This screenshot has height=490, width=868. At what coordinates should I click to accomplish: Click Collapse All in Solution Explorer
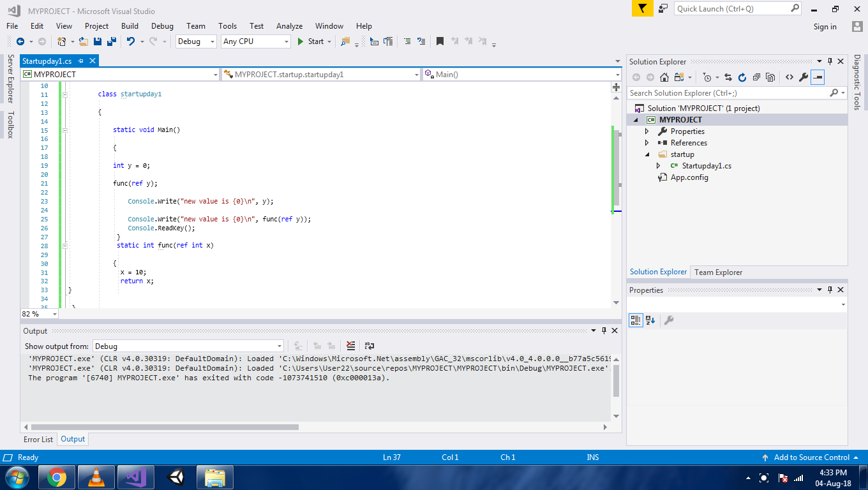click(756, 77)
